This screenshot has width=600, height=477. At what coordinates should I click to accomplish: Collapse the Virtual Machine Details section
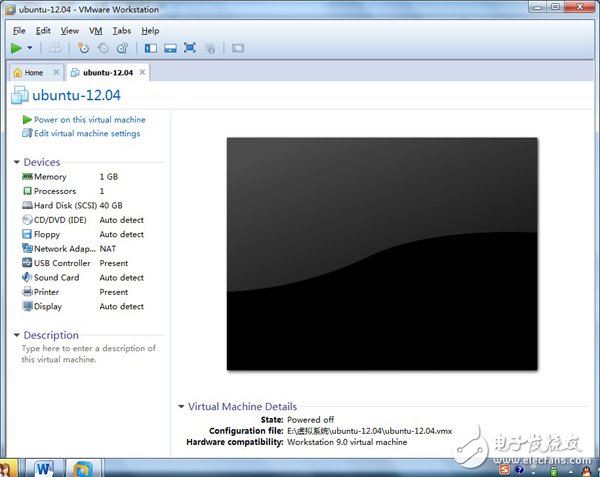[x=181, y=407]
